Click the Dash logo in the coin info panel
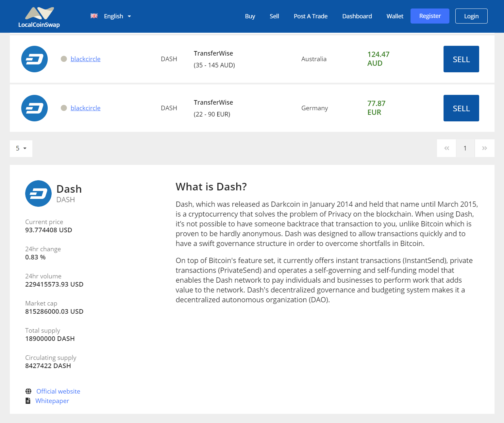504x423 pixels. coord(38,193)
